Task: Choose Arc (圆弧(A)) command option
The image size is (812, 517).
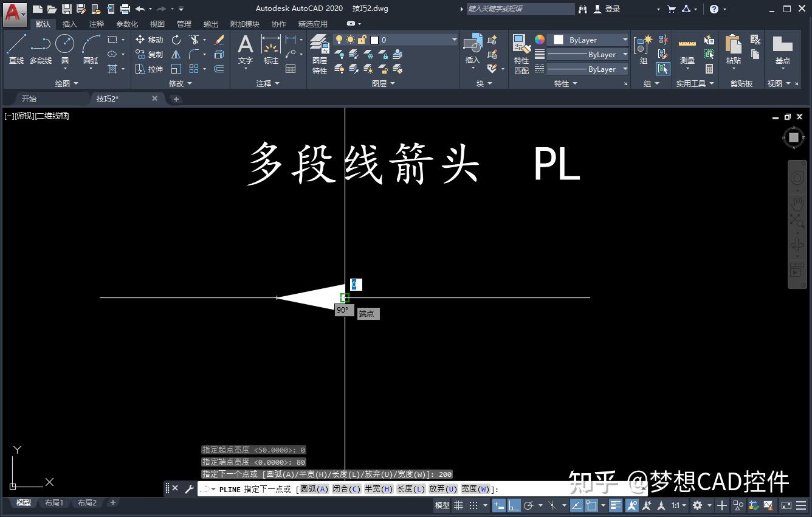Action: click(314, 489)
